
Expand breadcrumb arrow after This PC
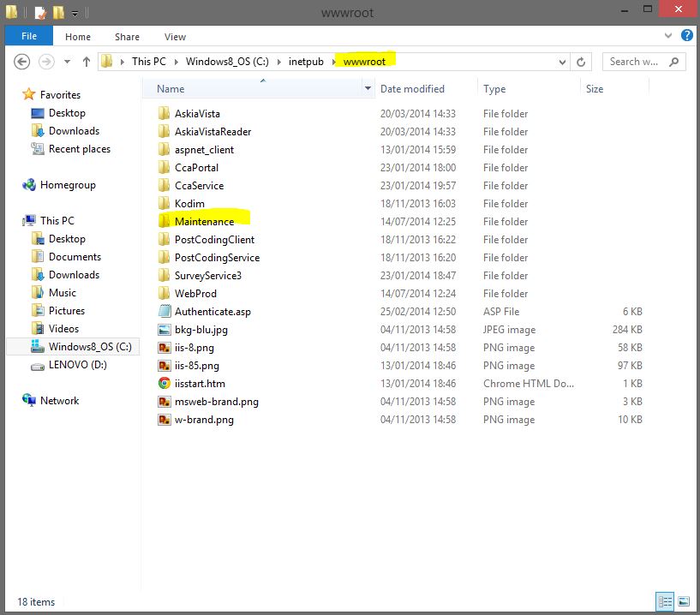pyautogui.click(x=176, y=62)
